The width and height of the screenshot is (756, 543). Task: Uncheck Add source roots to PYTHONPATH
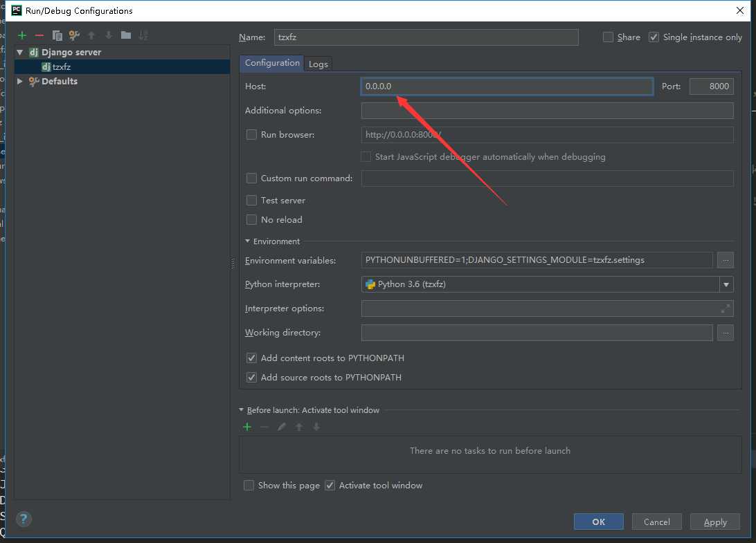[x=251, y=377]
